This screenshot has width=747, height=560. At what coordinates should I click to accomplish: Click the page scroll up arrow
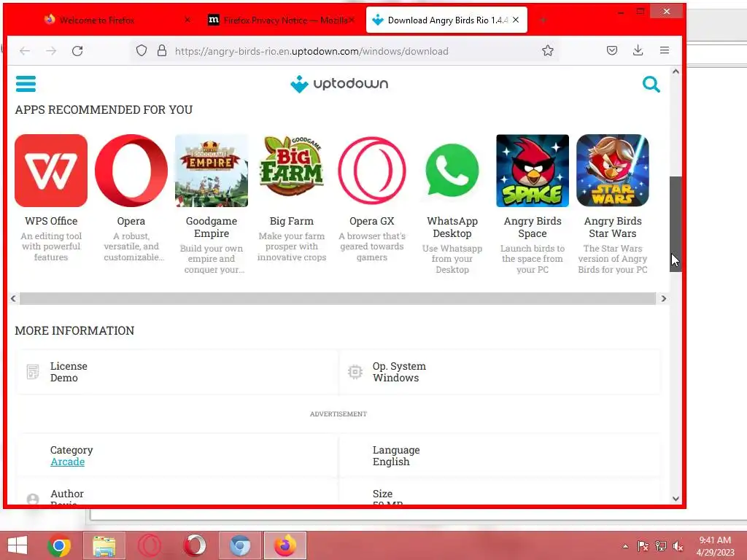point(676,71)
